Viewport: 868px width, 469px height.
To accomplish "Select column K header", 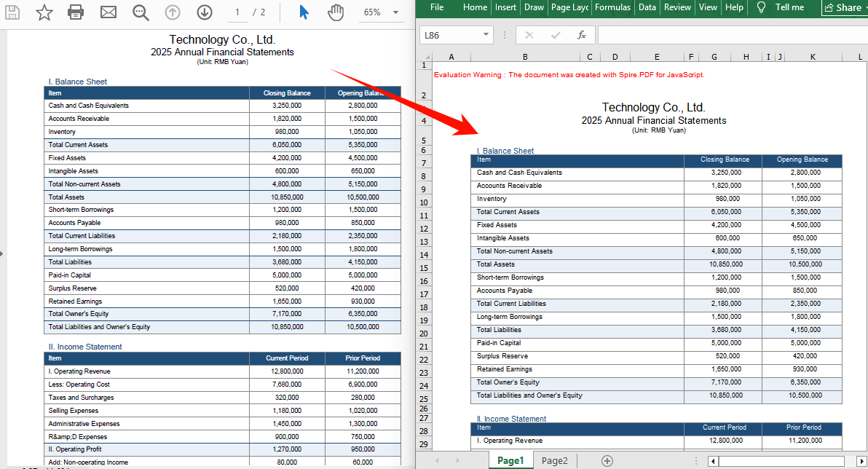I will pos(812,57).
